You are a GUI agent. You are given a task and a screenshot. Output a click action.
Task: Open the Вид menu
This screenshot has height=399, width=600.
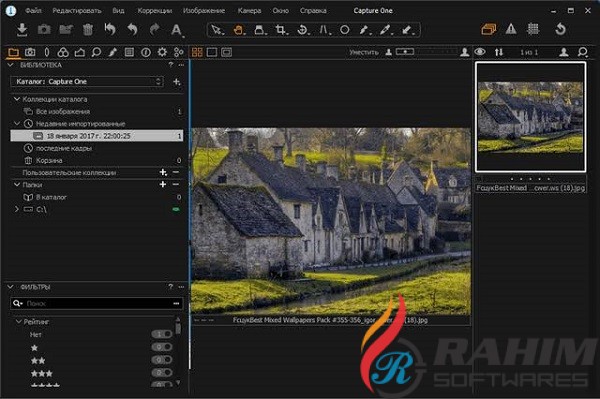118,11
